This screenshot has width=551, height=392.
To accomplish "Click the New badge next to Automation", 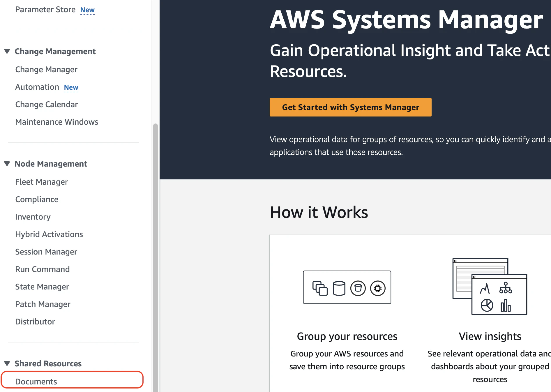I will coord(71,87).
